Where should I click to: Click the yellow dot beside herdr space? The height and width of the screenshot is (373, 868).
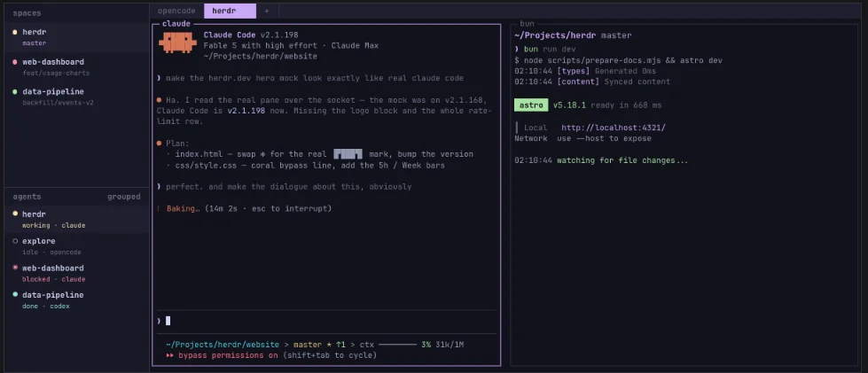[x=15, y=32]
